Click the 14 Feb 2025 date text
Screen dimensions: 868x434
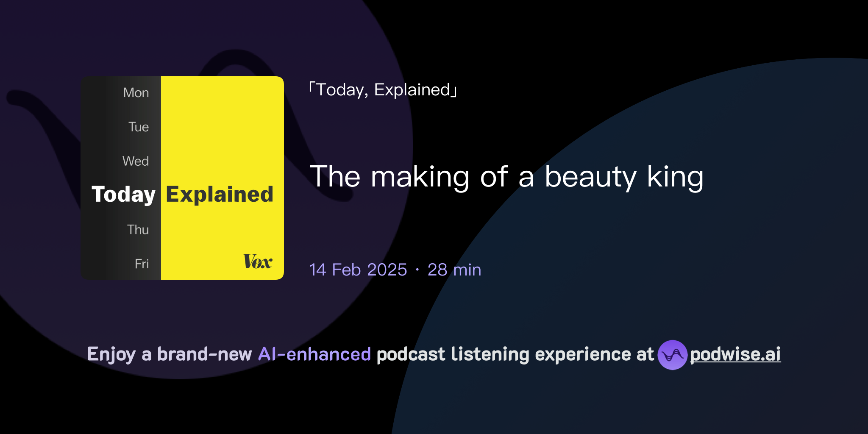point(358,270)
